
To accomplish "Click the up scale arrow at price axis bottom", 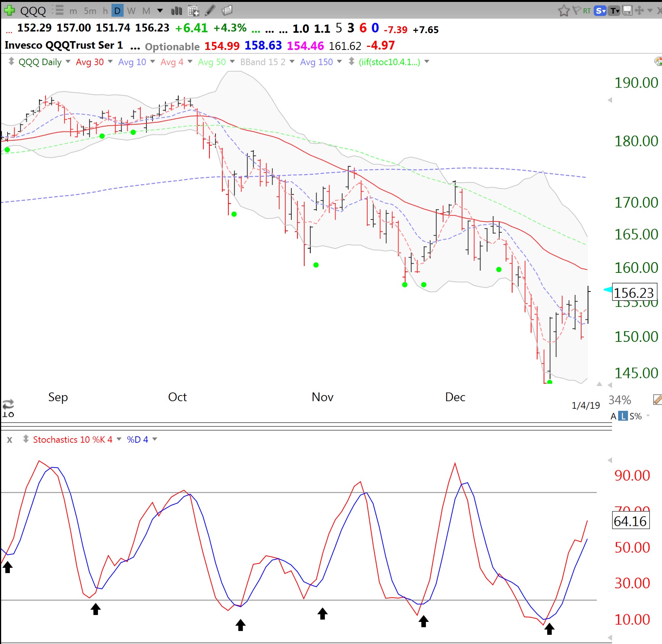I will tap(599, 384).
